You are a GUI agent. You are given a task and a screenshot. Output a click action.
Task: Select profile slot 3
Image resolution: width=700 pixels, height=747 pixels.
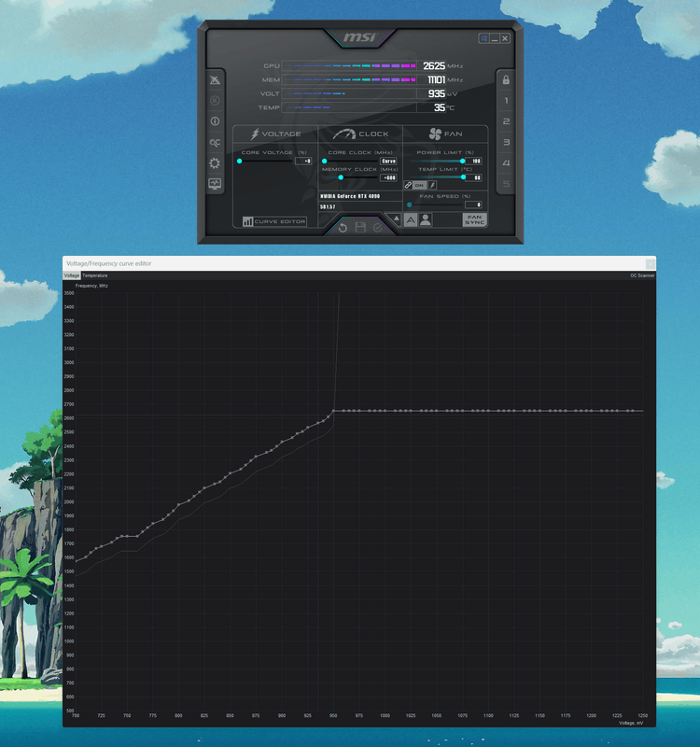click(506, 143)
